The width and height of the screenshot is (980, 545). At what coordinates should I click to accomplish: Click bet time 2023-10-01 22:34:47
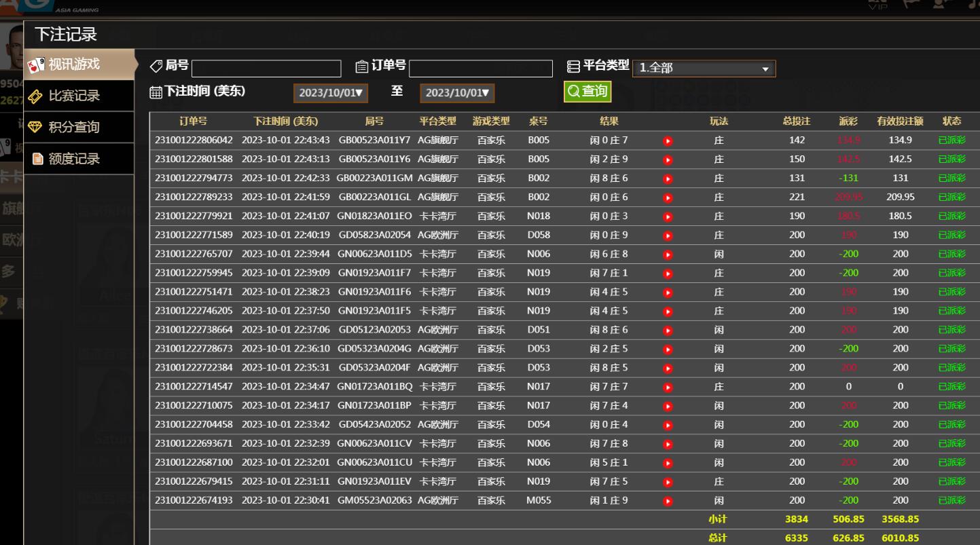[x=285, y=387]
